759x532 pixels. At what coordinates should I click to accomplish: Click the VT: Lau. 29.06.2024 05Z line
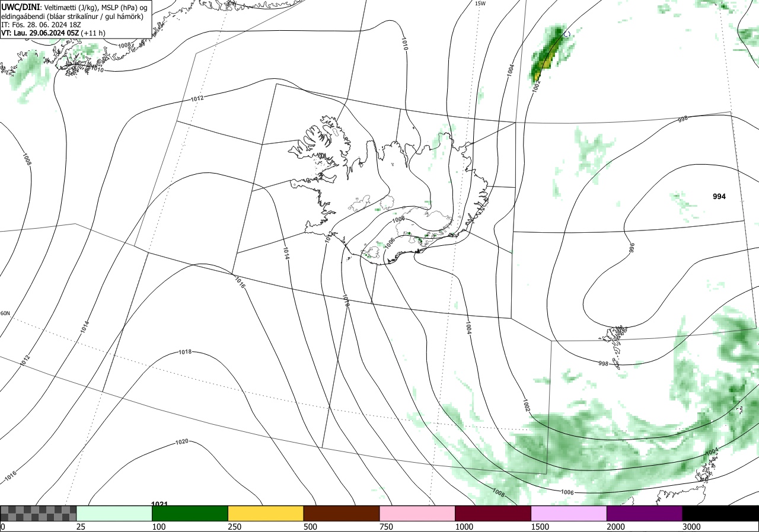pyautogui.click(x=53, y=33)
